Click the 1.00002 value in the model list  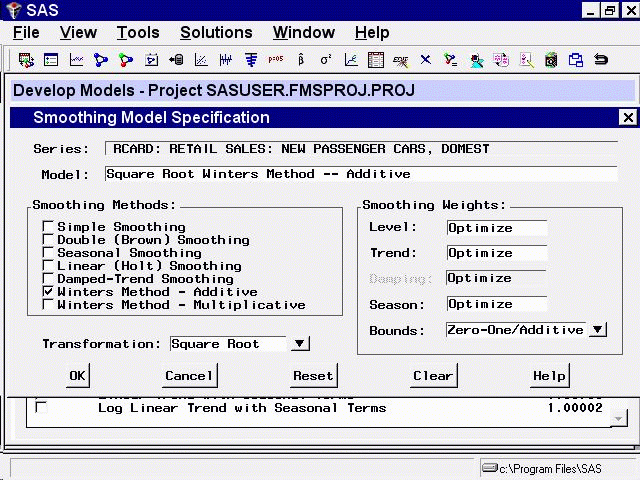click(x=575, y=407)
